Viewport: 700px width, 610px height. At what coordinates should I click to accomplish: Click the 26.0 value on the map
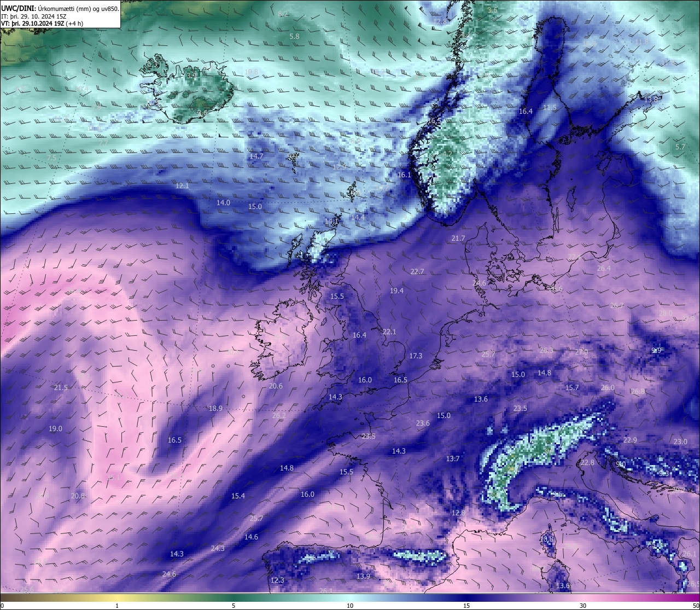(608, 388)
